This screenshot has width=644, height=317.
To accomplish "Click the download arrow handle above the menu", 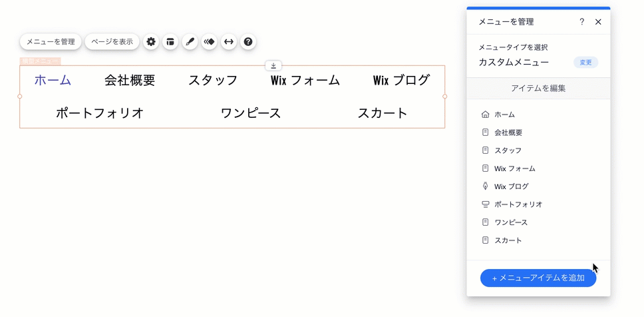I will [x=273, y=65].
